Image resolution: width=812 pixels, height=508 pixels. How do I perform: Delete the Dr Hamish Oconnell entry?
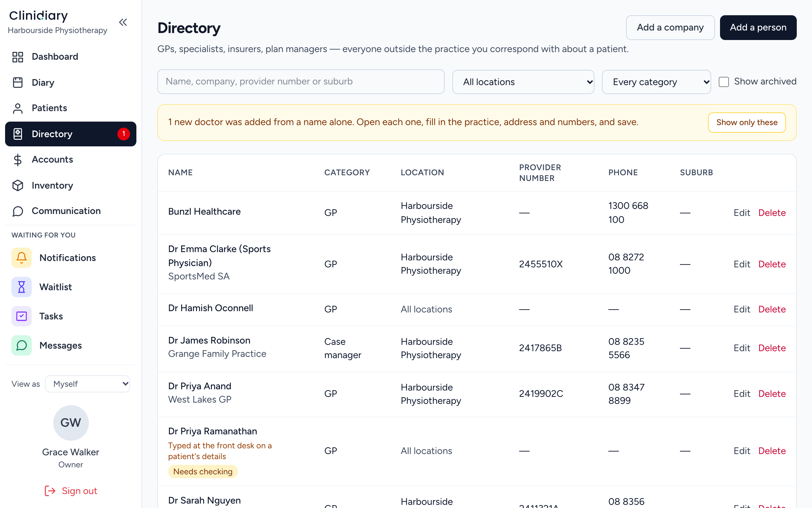pos(772,309)
